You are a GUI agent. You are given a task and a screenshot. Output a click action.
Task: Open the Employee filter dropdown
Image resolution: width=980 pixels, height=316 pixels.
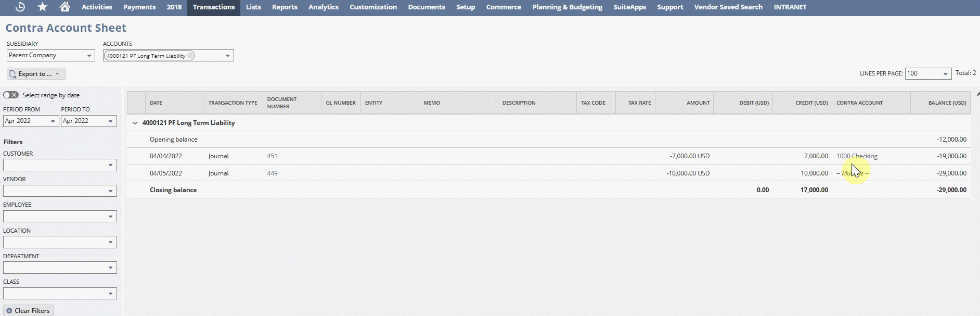click(60, 216)
